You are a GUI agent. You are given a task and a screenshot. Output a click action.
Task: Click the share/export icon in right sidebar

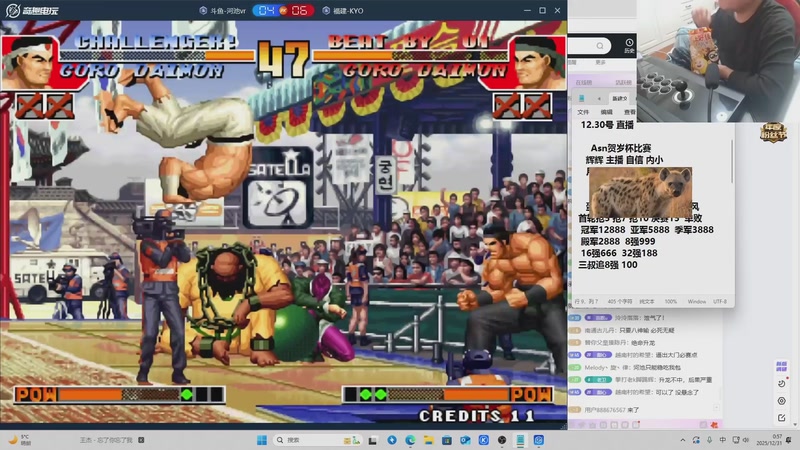click(x=782, y=418)
